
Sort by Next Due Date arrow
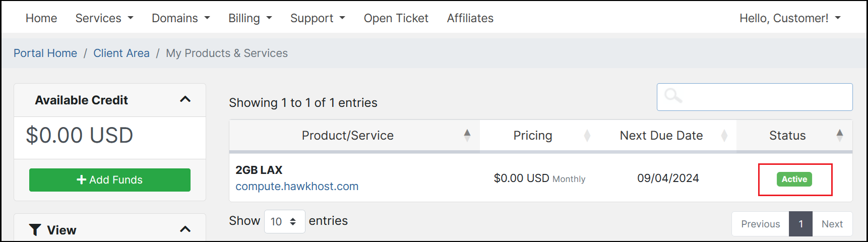724,135
